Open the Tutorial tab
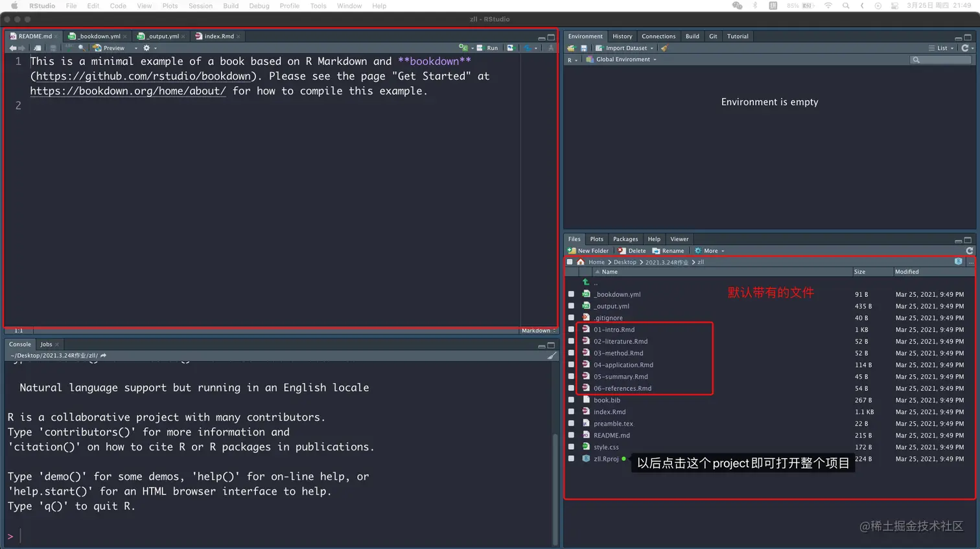Image resolution: width=980 pixels, height=549 pixels. pyautogui.click(x=738, y=36)
